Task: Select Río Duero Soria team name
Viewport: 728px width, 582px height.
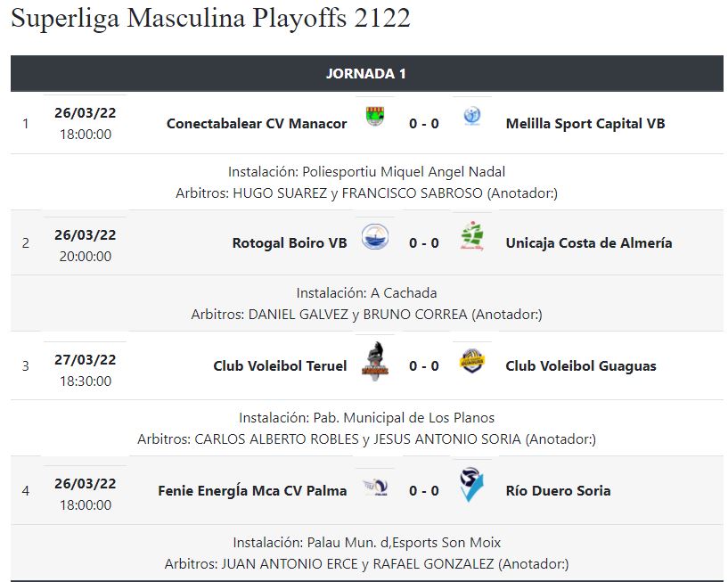Action: click(x=558, y=491)
